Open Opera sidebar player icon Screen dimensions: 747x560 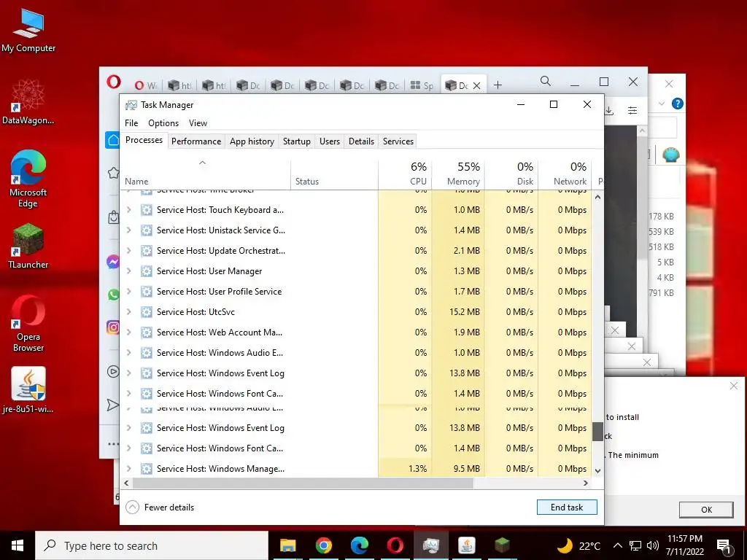pos(113,371)
